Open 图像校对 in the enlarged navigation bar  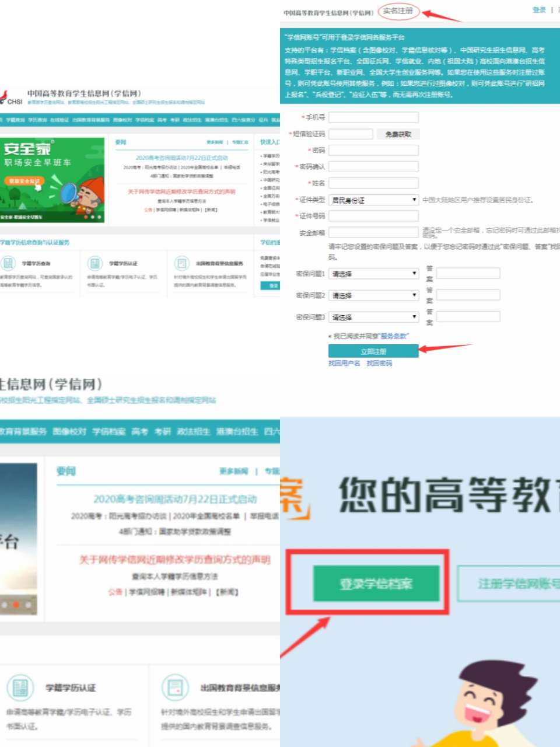[x=69, y=431]
